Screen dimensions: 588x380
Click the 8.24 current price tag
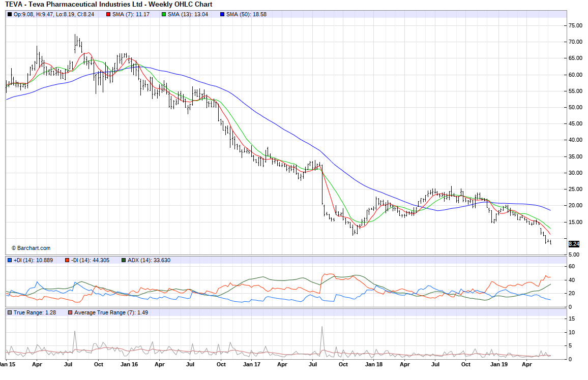tap(574, 244)
